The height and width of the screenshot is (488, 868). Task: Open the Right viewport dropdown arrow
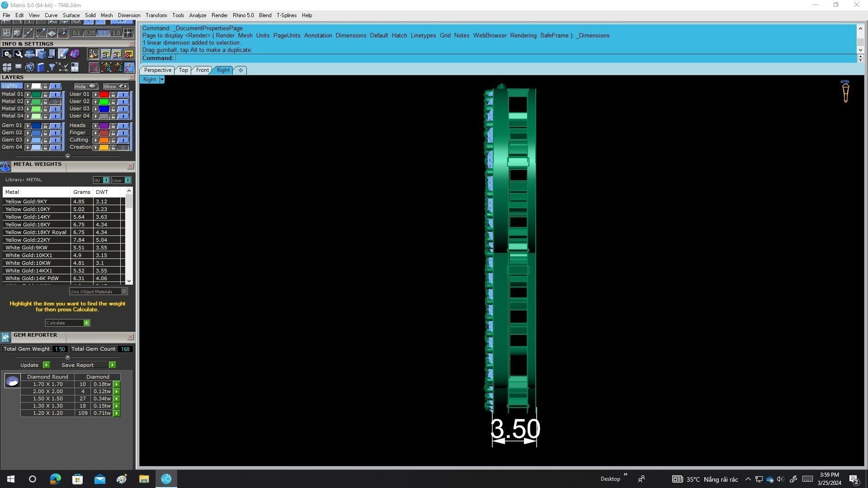click(162, 80)
